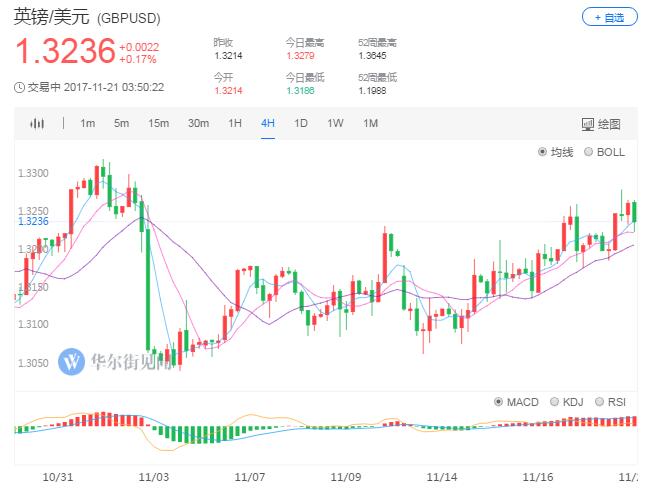
Task: Switch to the 30m timeframe tab
Action: [198, 123]
